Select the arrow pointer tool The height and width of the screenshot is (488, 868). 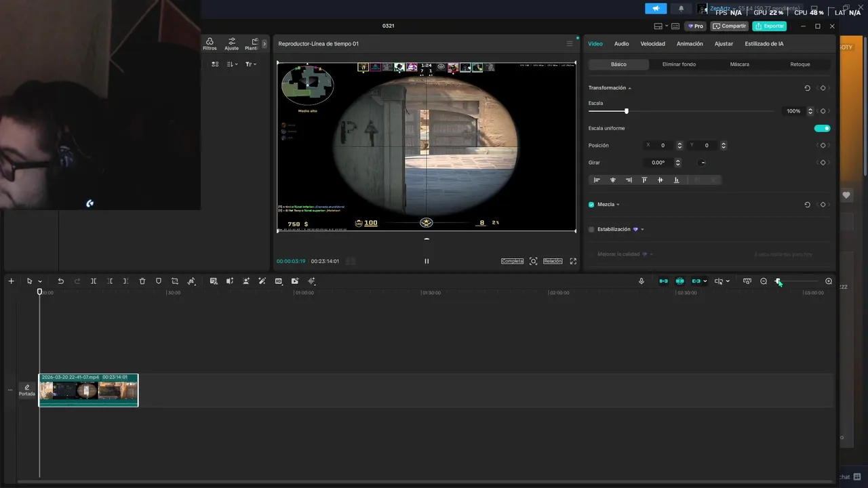click(x=29, y=281)
